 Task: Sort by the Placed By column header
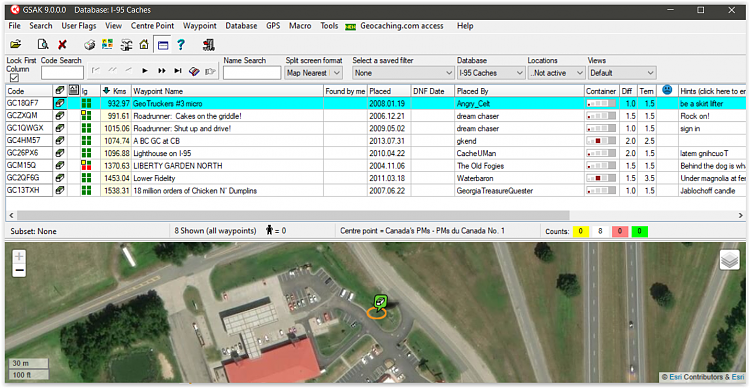tap(519, 91)
